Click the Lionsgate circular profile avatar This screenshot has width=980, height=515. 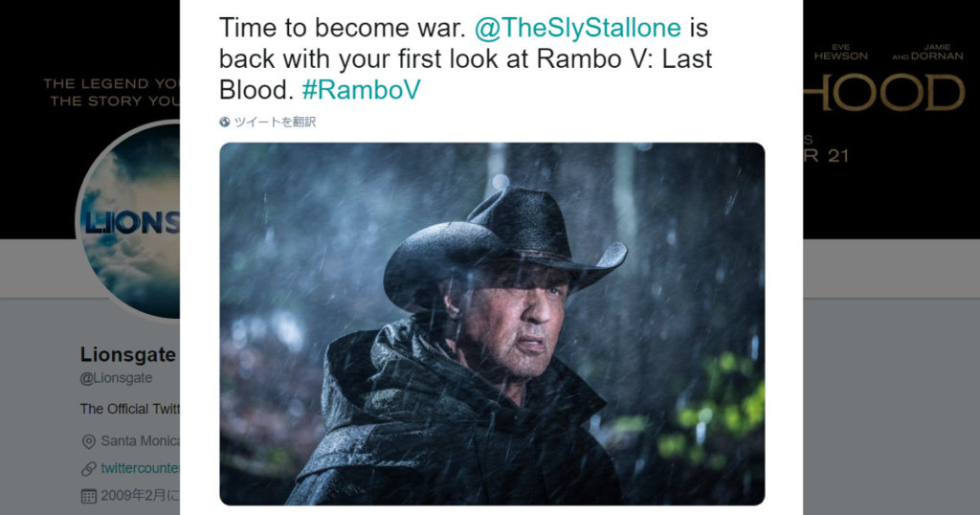tap(129, 222)
